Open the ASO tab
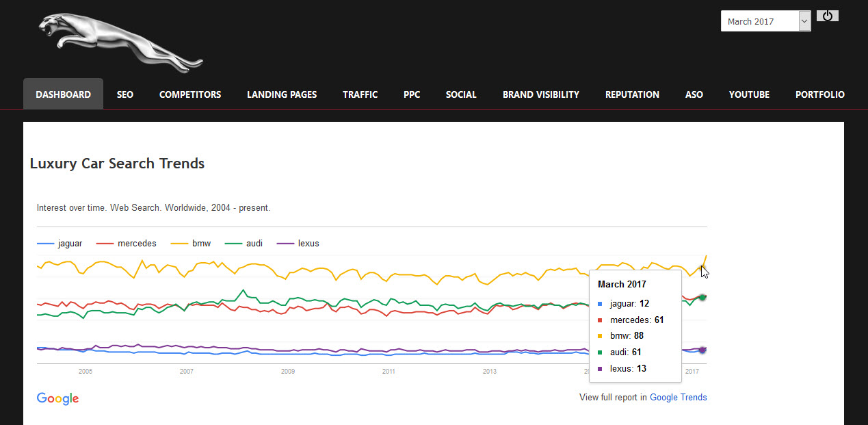Image resolution: width=868 pixels, height=425 pixels. pos(694,94)
